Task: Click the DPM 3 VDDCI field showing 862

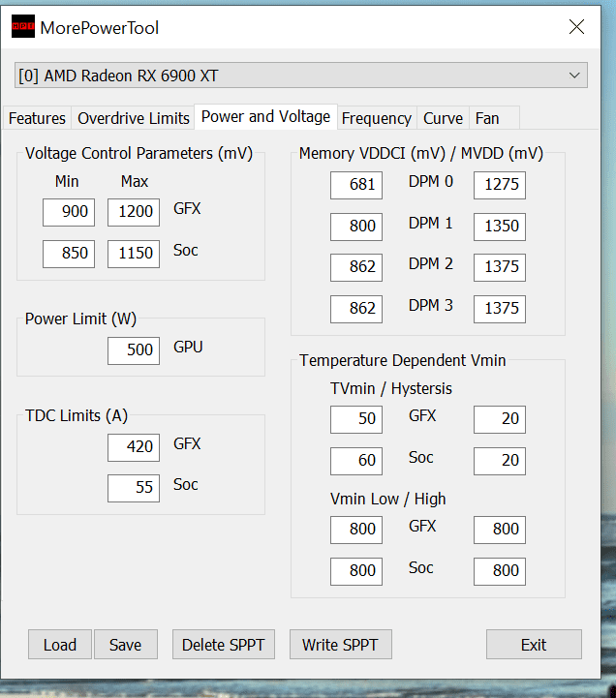Action: click(356, 309)
